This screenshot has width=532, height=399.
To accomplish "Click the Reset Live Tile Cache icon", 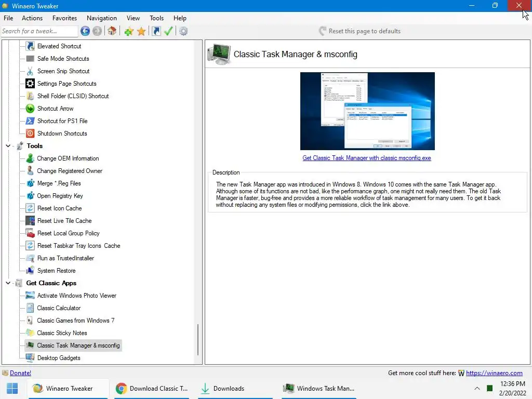I will [30, 221].
